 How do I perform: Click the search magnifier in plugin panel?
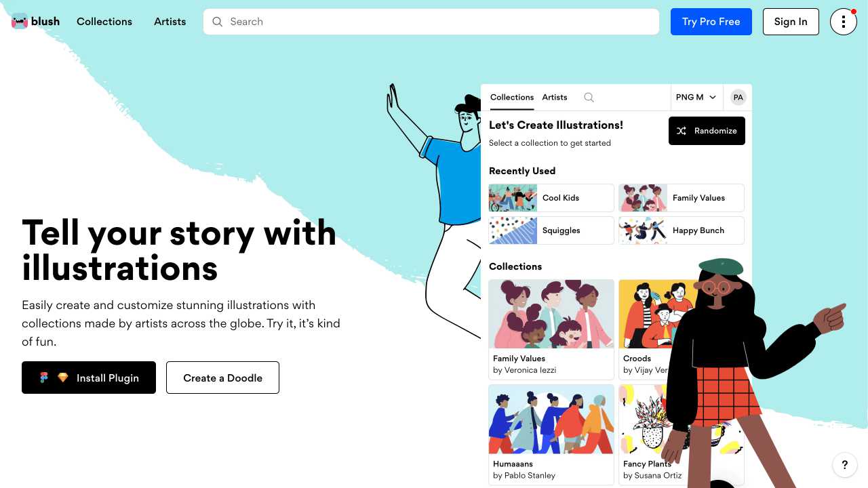[589, 98]
